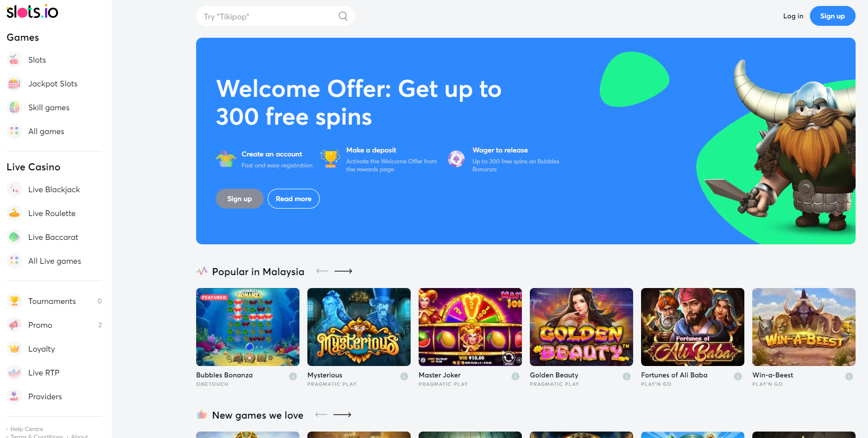Open Slots via cherry icon

14,60
